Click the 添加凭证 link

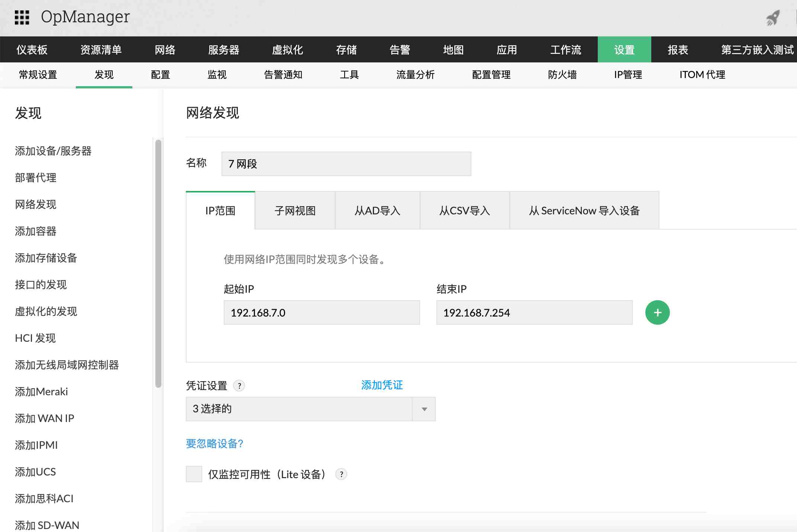381,385
